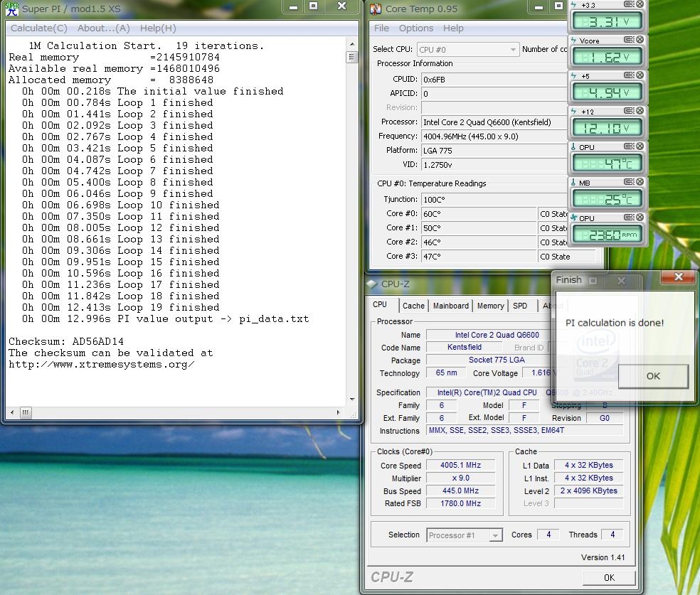700x595 pixels.
Task: Open settings of the CPU temperature gadget
Action: pos(629,146)
